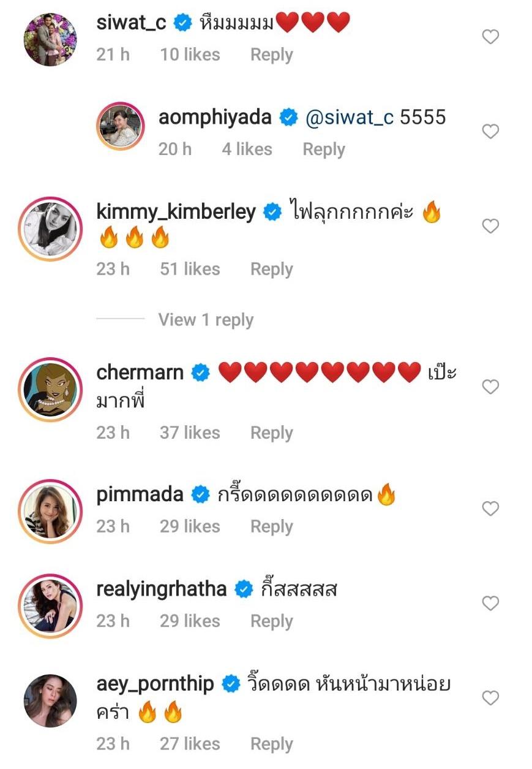
Task: Tap heart icon for aey_pornthip's comment
Action: [x=490, y=698]
